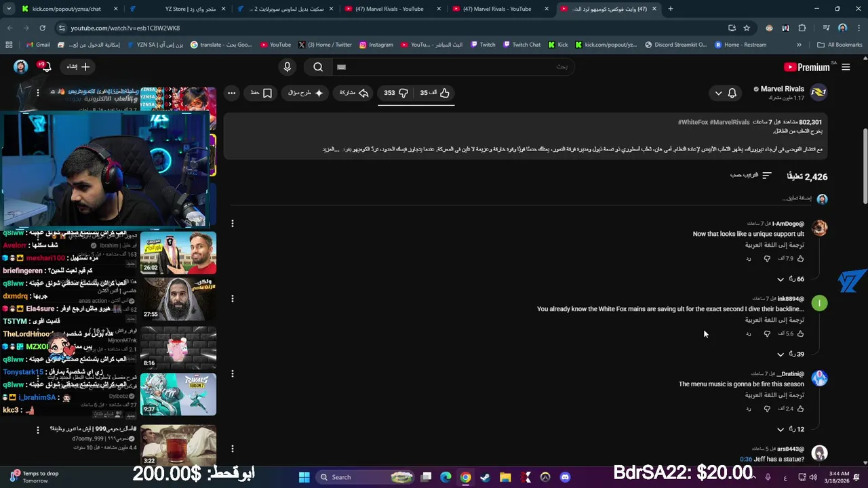Open options menu for the Dratini comment

coord(232,374)
